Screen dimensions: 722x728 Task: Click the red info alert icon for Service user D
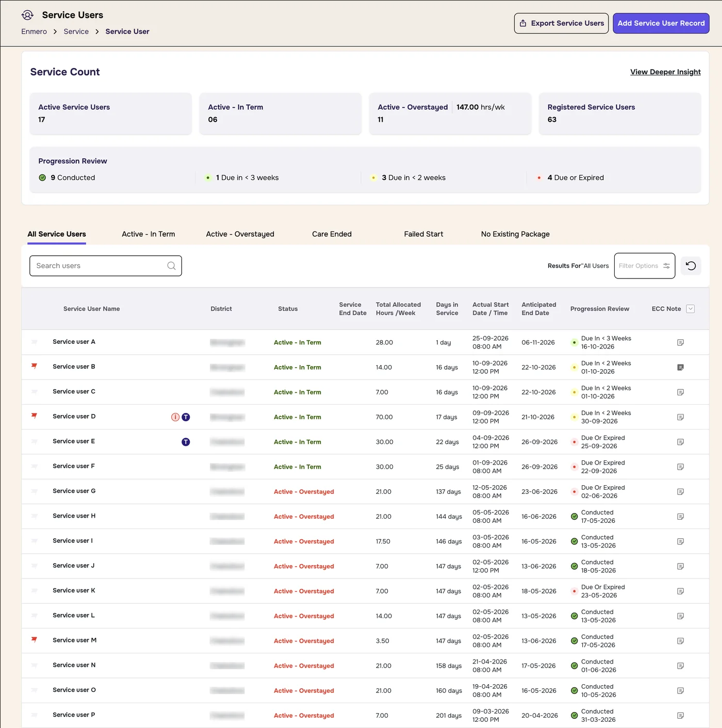coord(175,417)
